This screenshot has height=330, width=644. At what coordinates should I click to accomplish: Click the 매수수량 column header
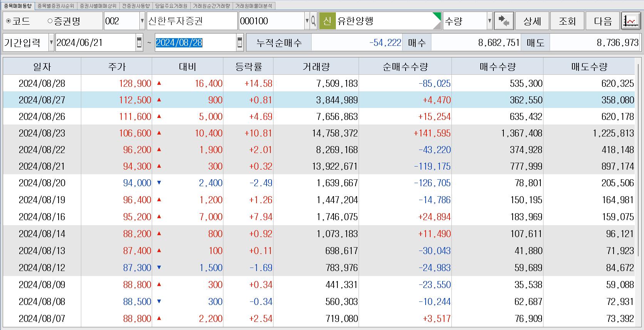coord(497,66)
